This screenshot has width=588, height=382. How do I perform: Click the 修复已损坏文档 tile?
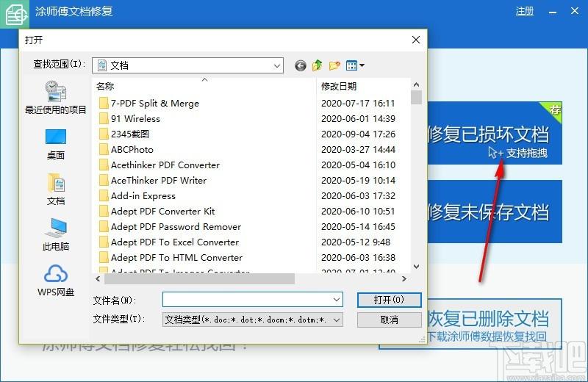coord(494,133)
